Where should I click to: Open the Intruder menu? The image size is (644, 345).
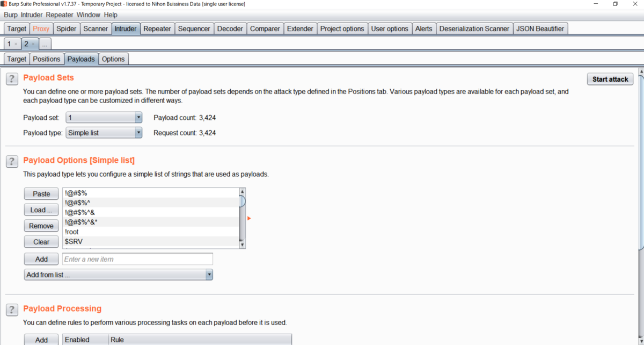[32, 15]
